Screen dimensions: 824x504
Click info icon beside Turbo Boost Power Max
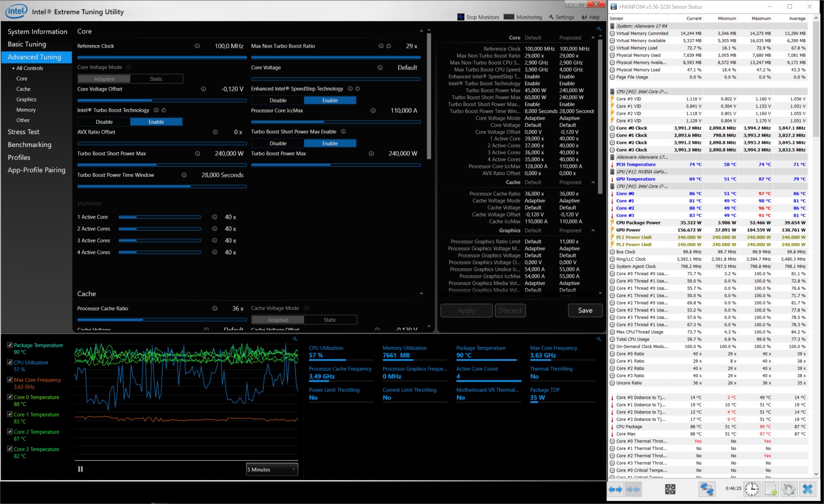point(371,153)
